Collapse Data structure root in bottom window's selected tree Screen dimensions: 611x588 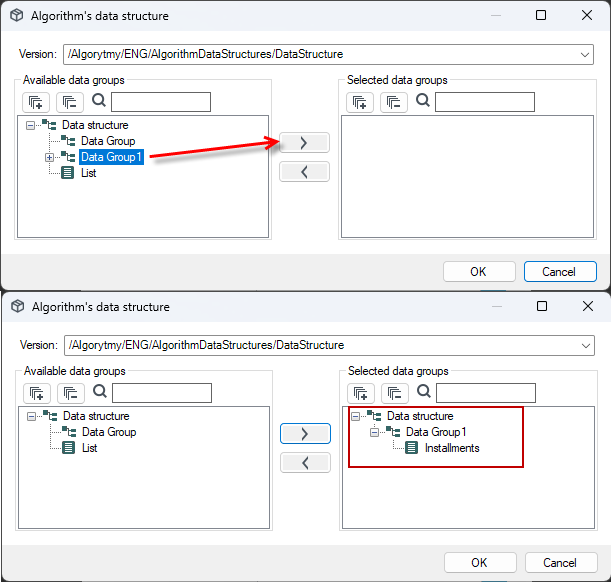355,416
